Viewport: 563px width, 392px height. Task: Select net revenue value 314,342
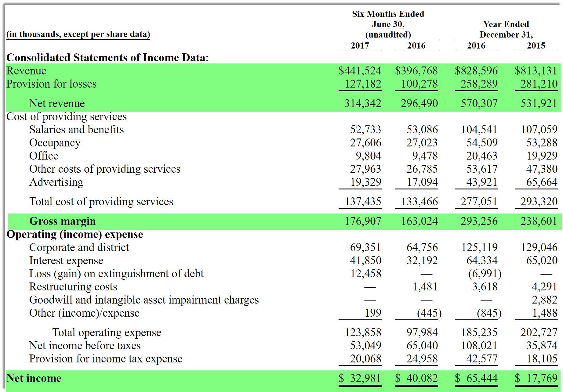pos(363,103)
